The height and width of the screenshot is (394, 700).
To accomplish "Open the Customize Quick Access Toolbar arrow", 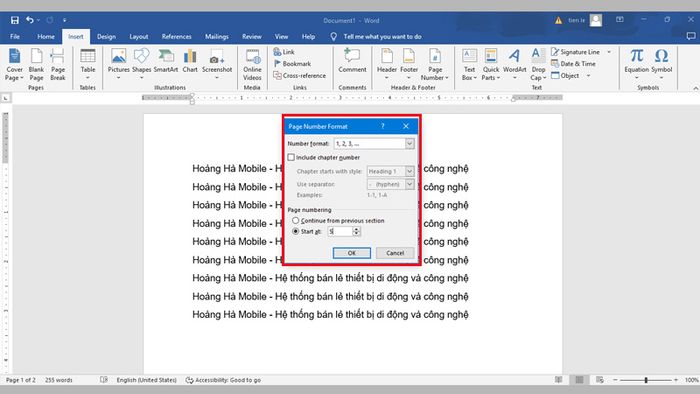I will [65, 20].
